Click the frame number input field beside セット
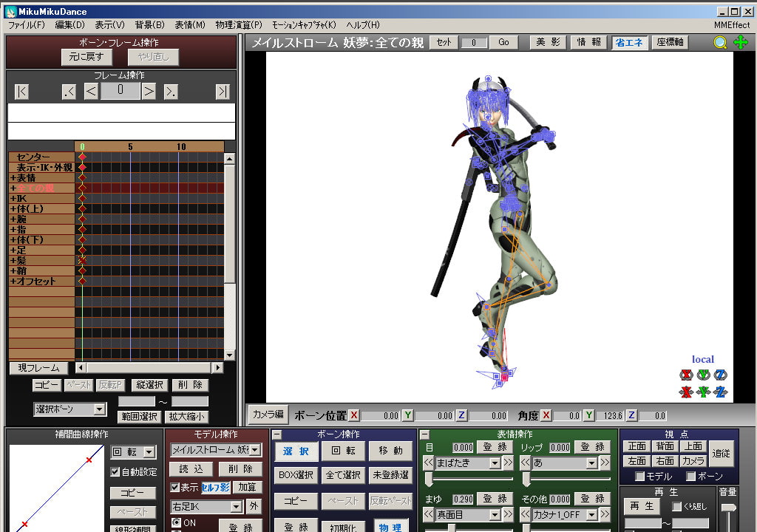This screenshot has width=757, height=532. coord(474,43)
